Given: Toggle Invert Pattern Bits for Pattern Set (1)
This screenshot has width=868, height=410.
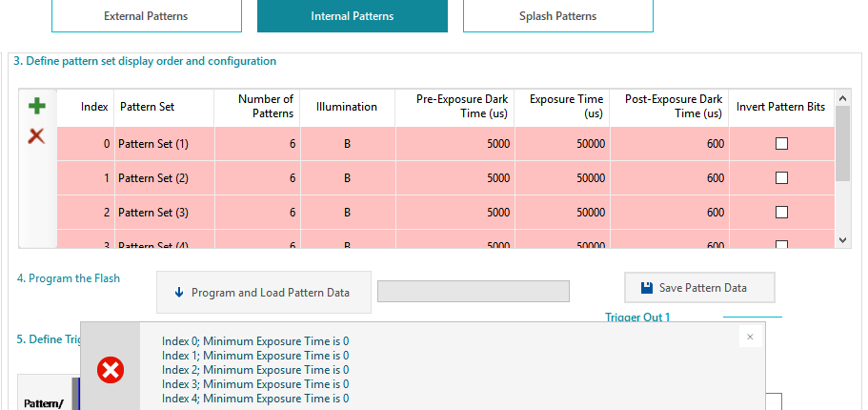Looking at the screenshot, I should pos(781,144).
